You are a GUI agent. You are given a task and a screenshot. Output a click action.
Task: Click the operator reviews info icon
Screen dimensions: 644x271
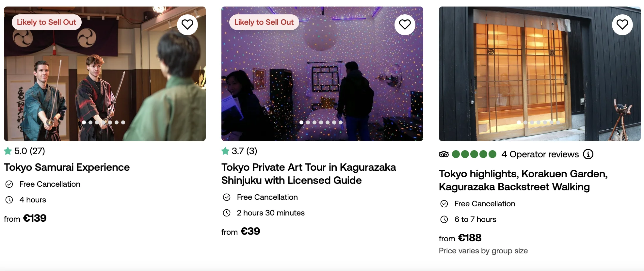click(588, 154)
